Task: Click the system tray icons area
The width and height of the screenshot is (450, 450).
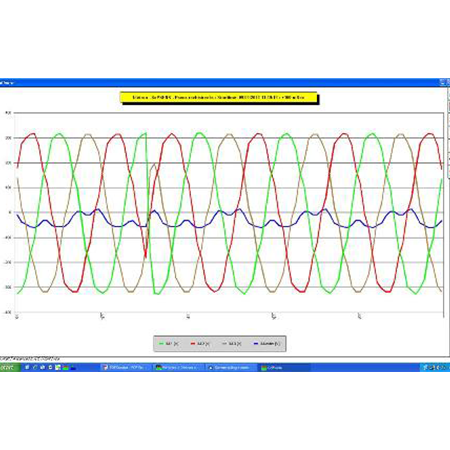Action: pos(435,367)
